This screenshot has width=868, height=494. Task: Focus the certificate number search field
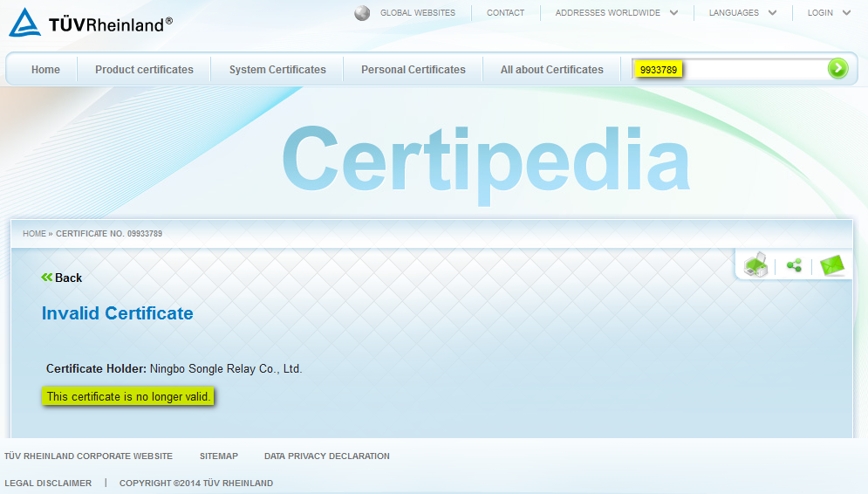pos(729,69)
